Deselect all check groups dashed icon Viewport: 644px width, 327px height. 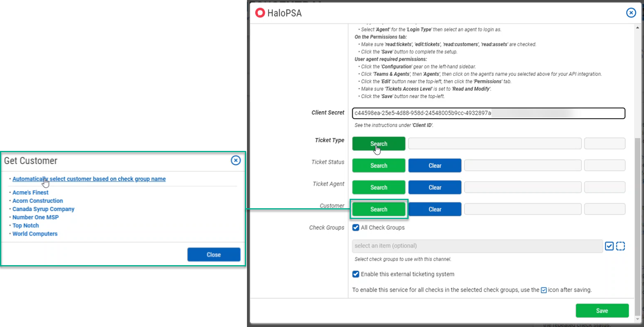(x=620, y=246)
